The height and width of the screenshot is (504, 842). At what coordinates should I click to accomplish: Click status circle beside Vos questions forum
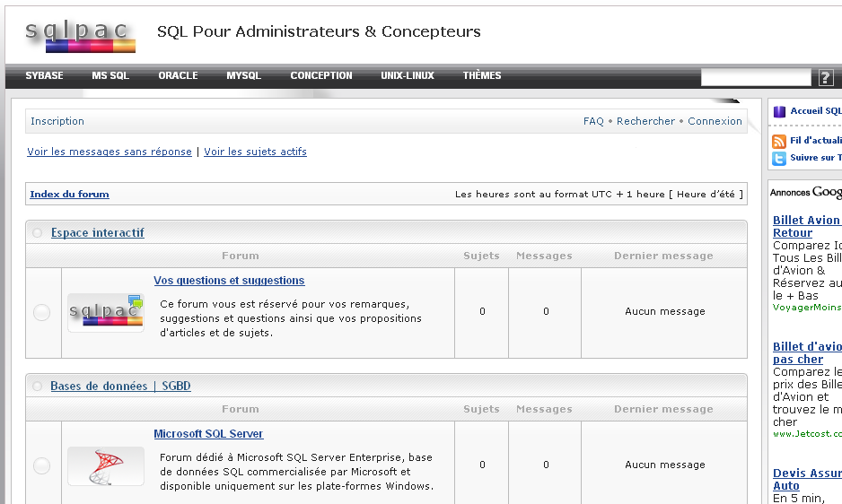42,312
